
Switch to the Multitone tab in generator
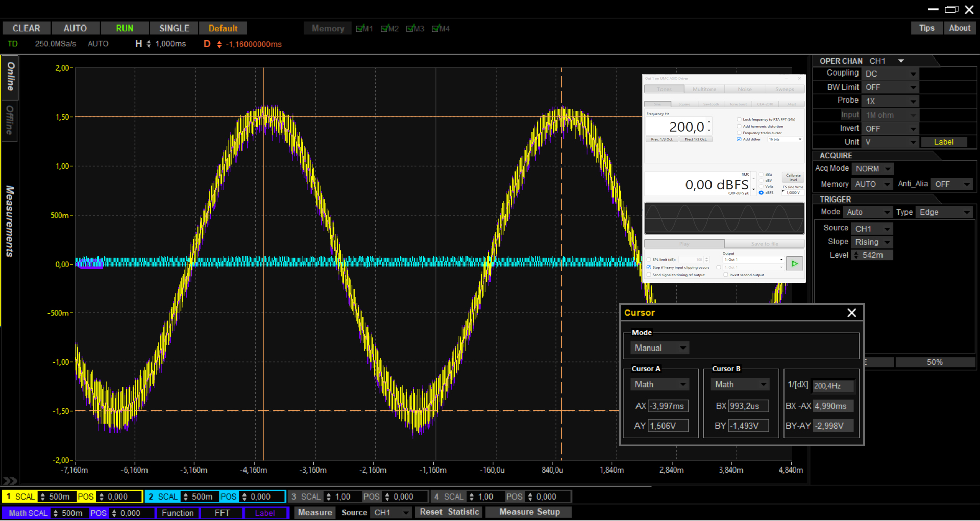(x=704, y=89)
